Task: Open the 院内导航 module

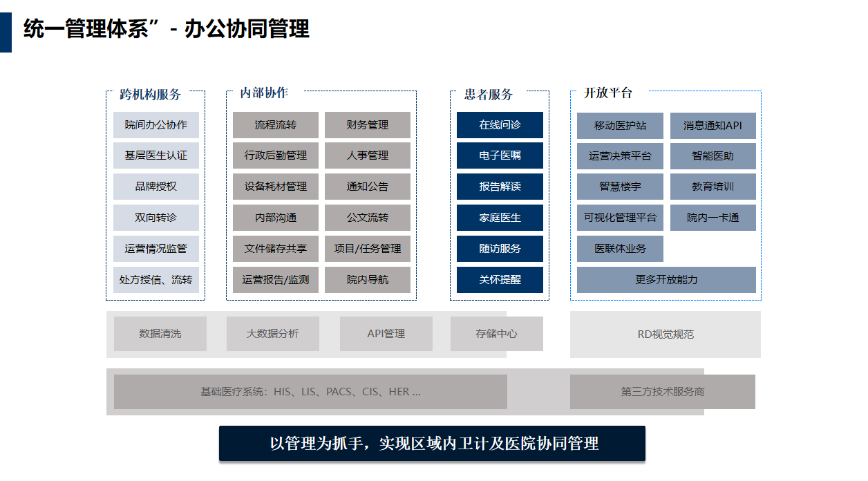Action: (x=368, y=280)
